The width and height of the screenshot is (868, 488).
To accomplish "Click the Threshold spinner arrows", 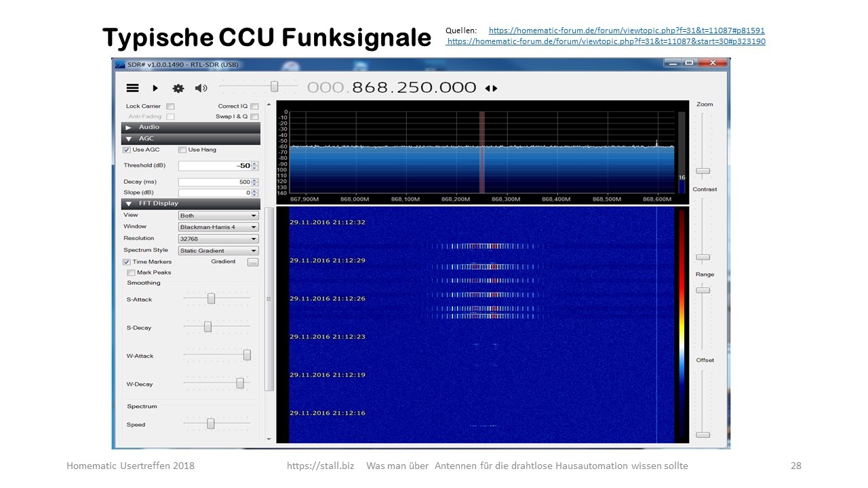I will click(x=255, y=165).
